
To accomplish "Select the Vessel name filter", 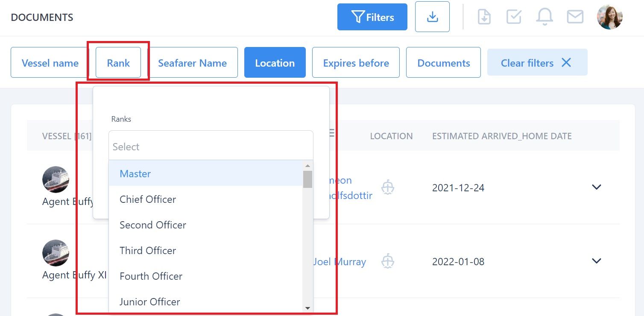I will [x=50, y=63].
